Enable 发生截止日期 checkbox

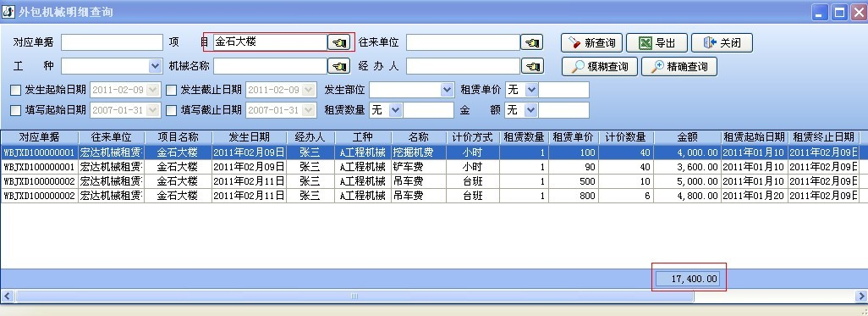pos(172,90)
